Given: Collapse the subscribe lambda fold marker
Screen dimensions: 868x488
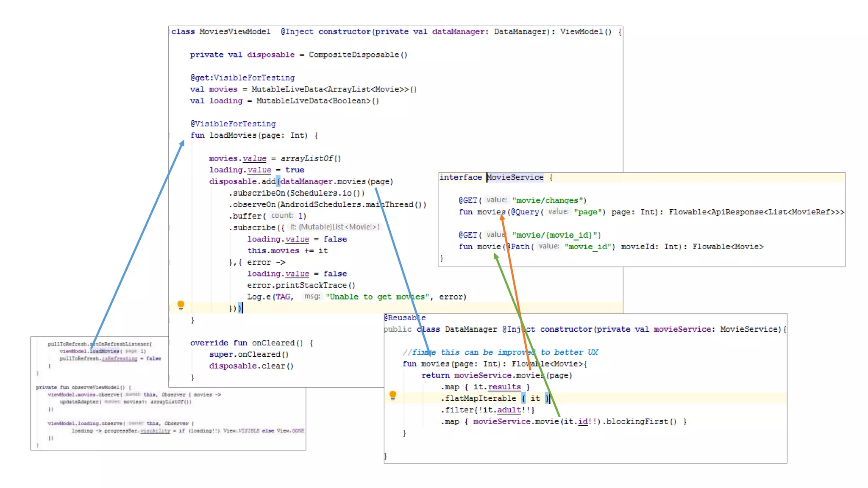Looking at the screenshot, I should (x=170, y=227).
